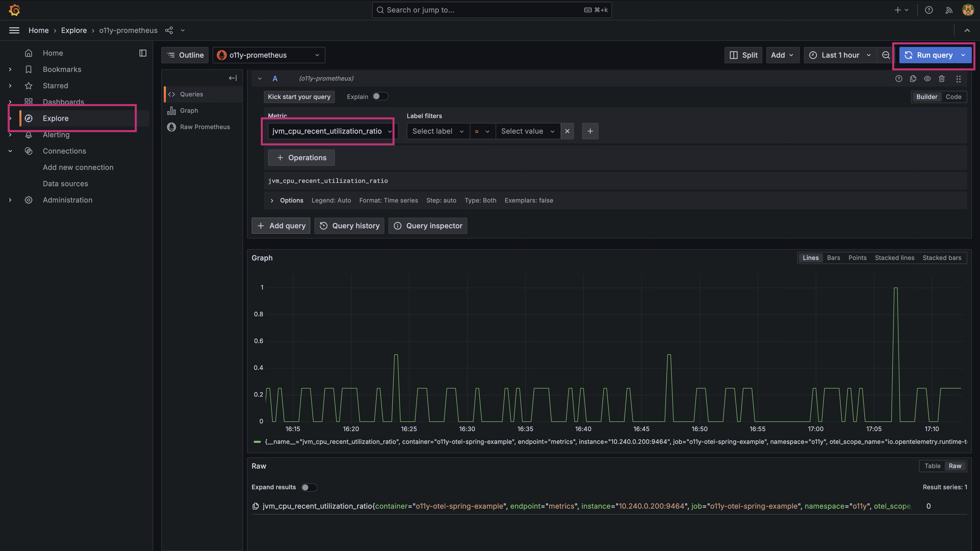Click the Operations button
Image resolution: width=980 pixels, height=551 pixels.
point(301,158)
